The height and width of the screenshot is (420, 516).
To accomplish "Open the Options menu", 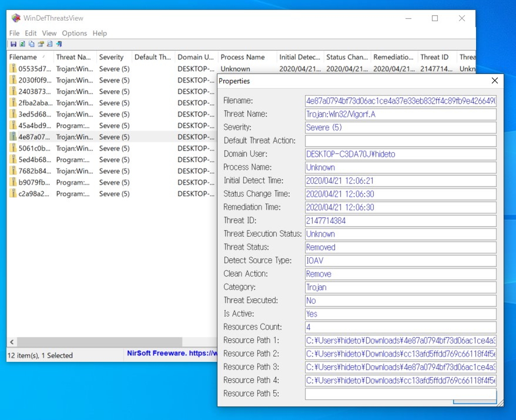I will pyautogui.click(x=75, y=33).
